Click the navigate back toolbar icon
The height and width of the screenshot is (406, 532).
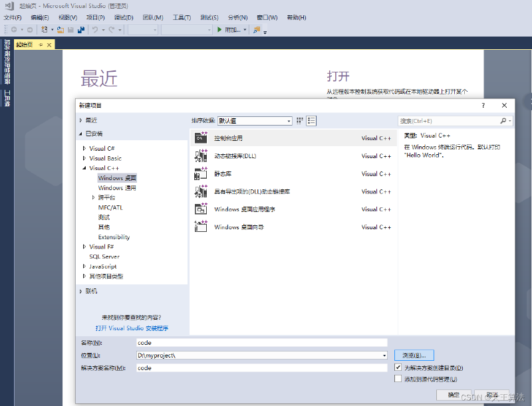point(14,30)
